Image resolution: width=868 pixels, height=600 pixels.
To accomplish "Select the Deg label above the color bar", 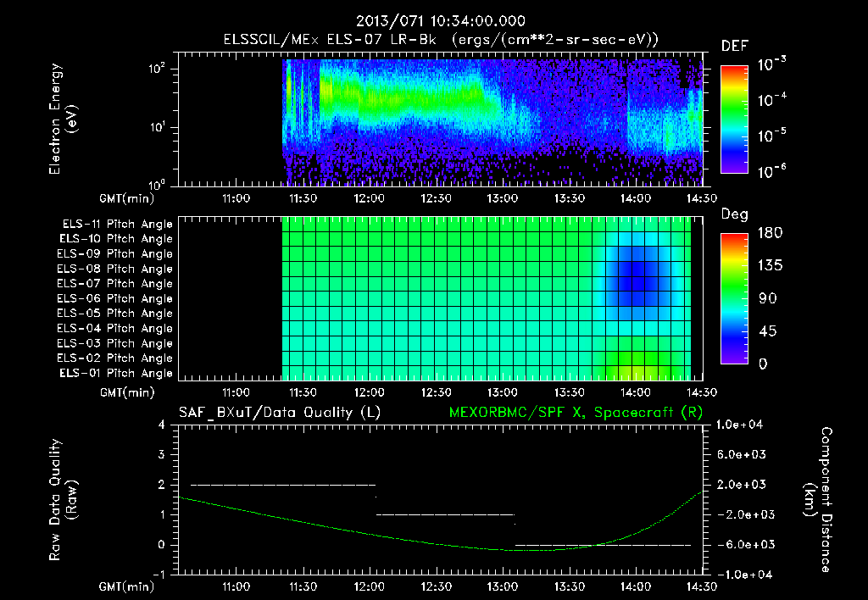I will 735,214.
